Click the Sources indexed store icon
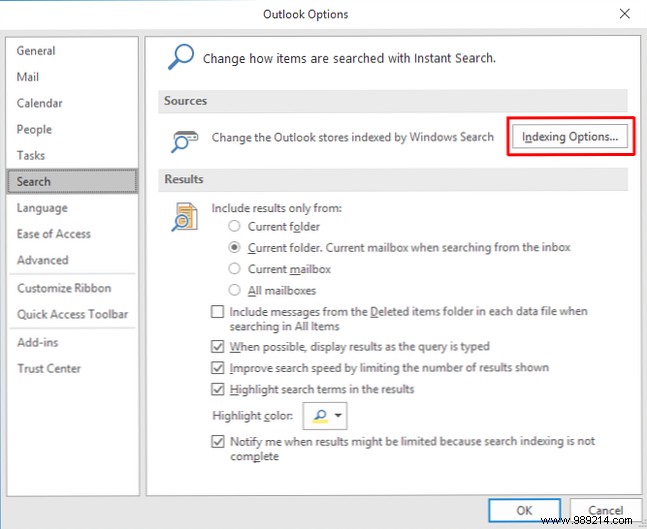The width and height of the screenshot is (647, 529). [184, 142]
